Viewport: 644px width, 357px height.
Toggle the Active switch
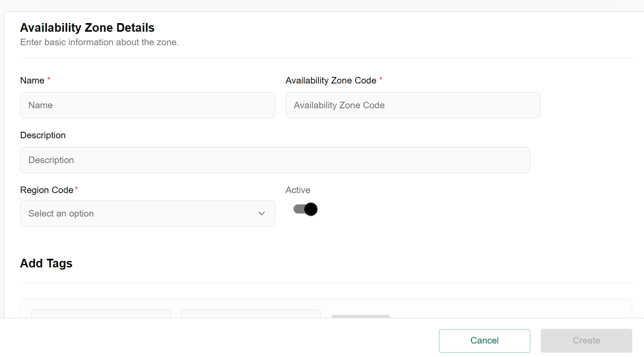click(305, 209)
